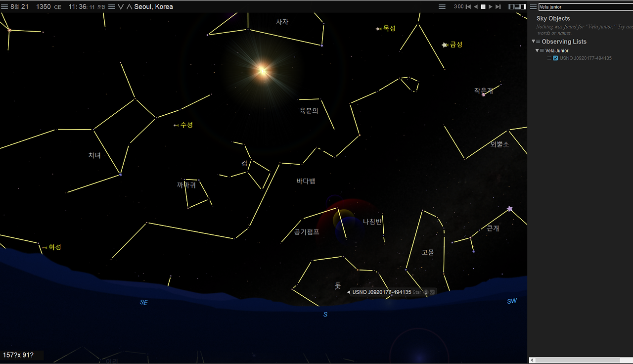The height and width of the screenshot is (364, 633).
Task: Click the time step value 3:00
Action: click(458, 7)
